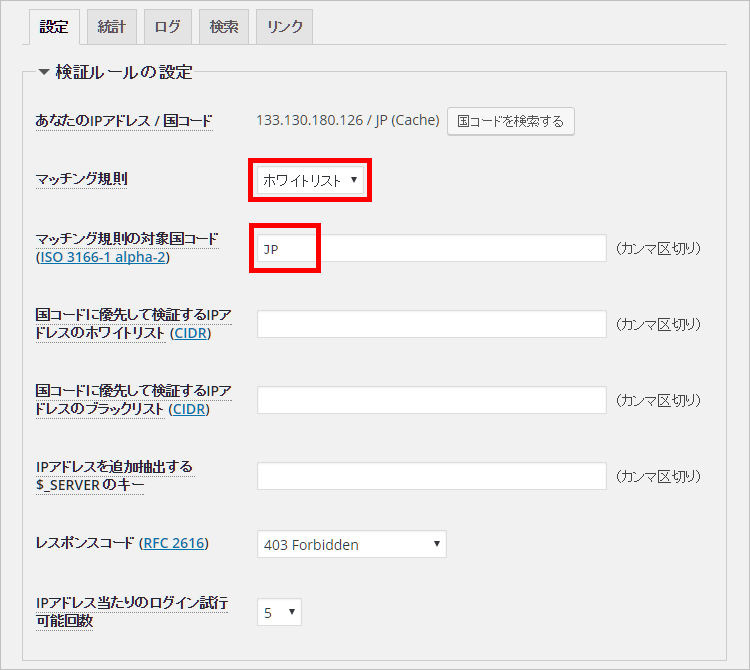Open the ISO 3166-1 alpha-2 link
Screen dimensions: 750x670
[103, 257]
